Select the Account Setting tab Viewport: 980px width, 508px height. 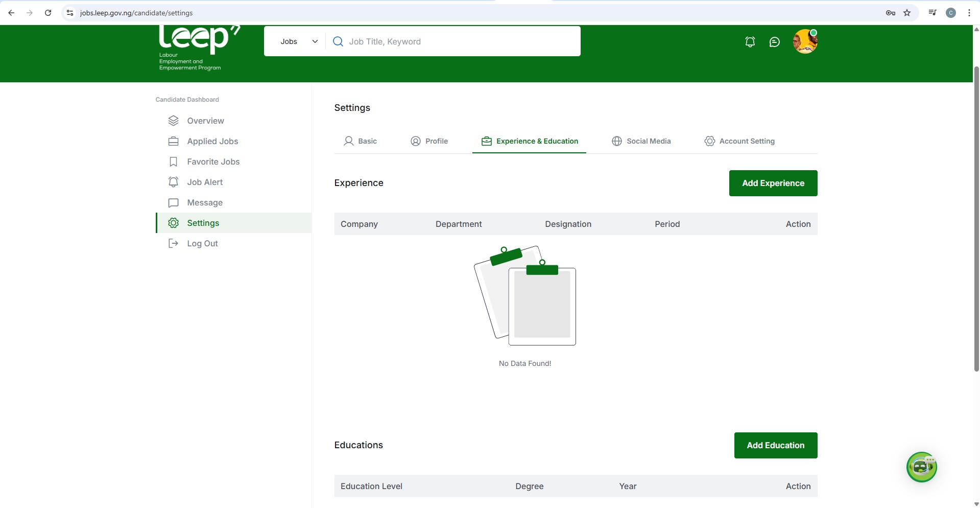point(739,141)
